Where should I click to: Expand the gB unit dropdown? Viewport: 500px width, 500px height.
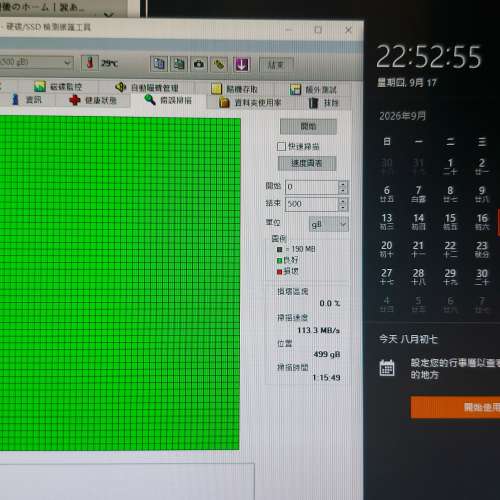[329, 225]
